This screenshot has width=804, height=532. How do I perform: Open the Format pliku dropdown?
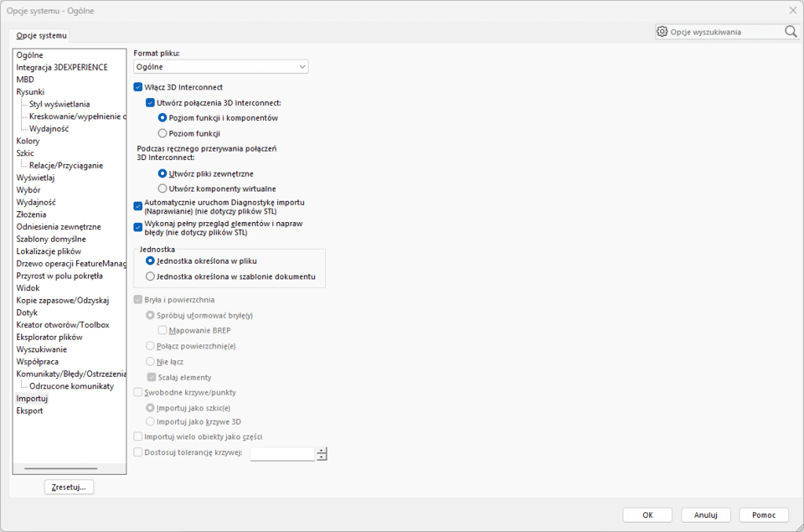[x=221, y=67]
